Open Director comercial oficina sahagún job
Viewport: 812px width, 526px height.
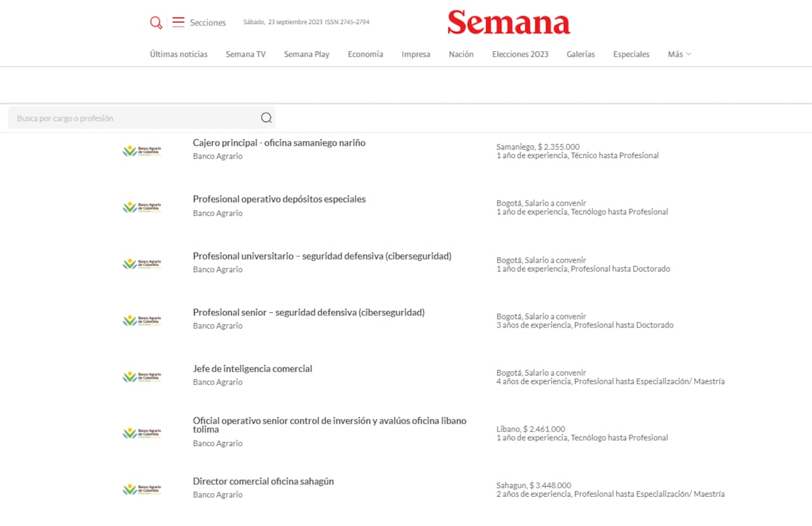pos(263,482)
